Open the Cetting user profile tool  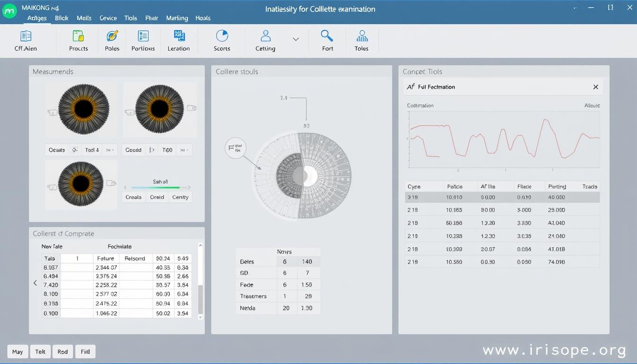pyautogui.click(x=265, y=40)
